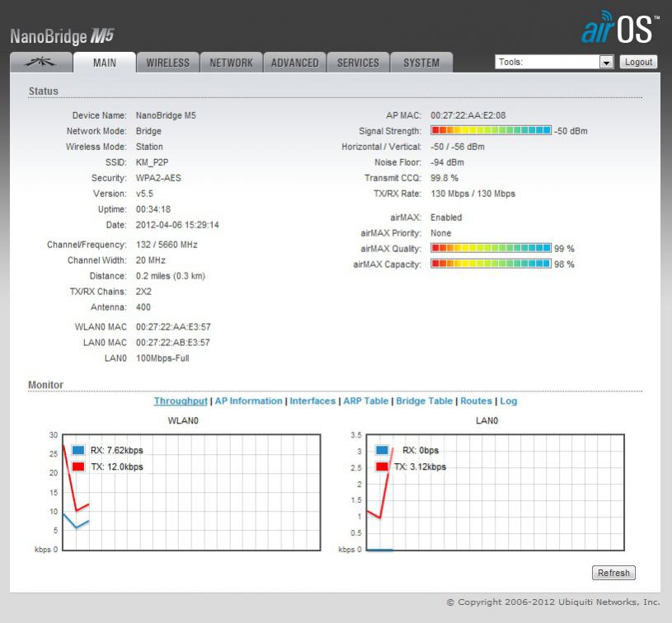Show AP Information in Monitor
Screen dimensions: 672x623
[x=248, y=401]
